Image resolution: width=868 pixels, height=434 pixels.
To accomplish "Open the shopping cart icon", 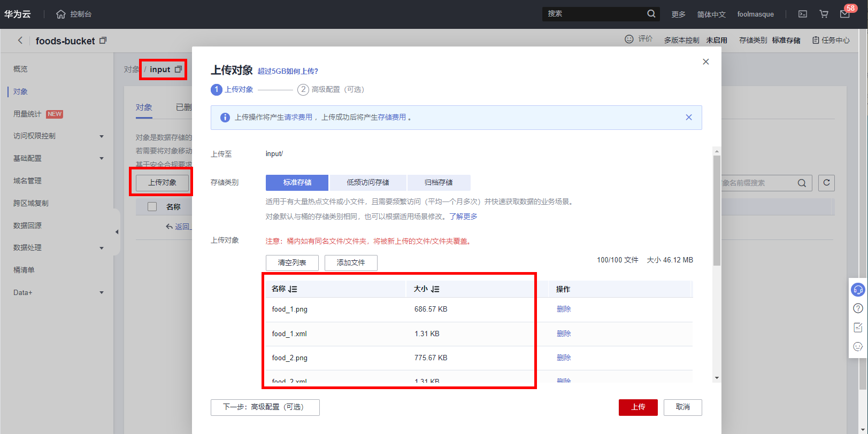I will (x=824, y=14).
